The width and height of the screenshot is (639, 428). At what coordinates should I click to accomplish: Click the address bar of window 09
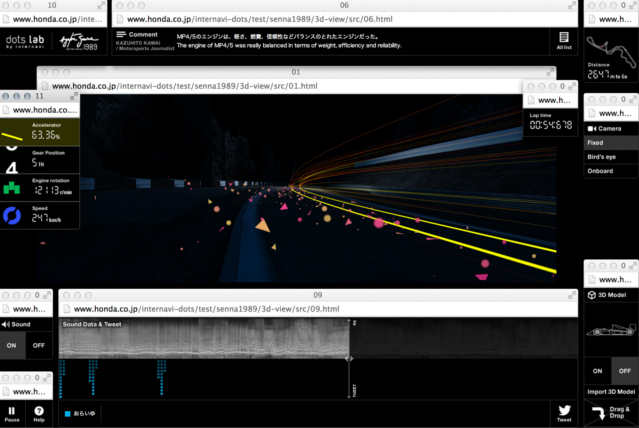click(318, 309)
